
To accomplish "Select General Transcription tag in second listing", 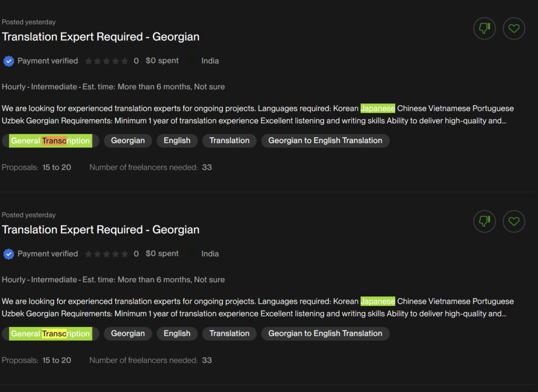I will 50,334.
